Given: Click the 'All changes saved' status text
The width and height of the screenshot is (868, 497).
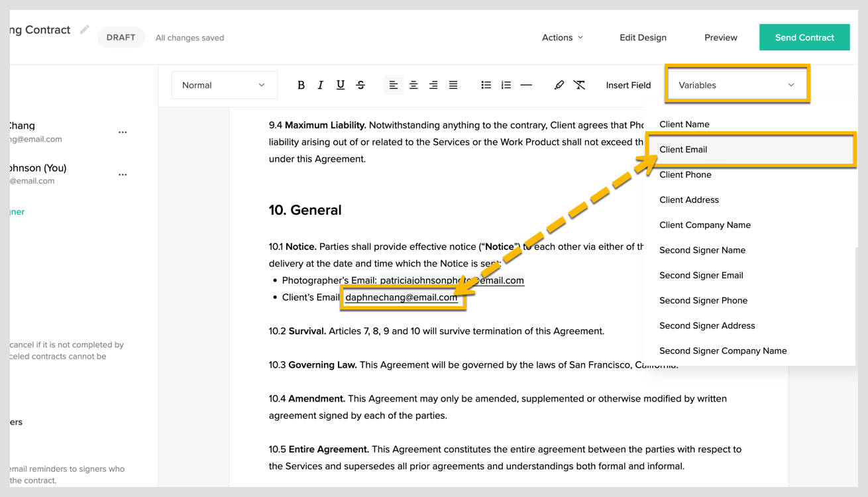Looking at the screenshot, I should [x=190, y=38].
